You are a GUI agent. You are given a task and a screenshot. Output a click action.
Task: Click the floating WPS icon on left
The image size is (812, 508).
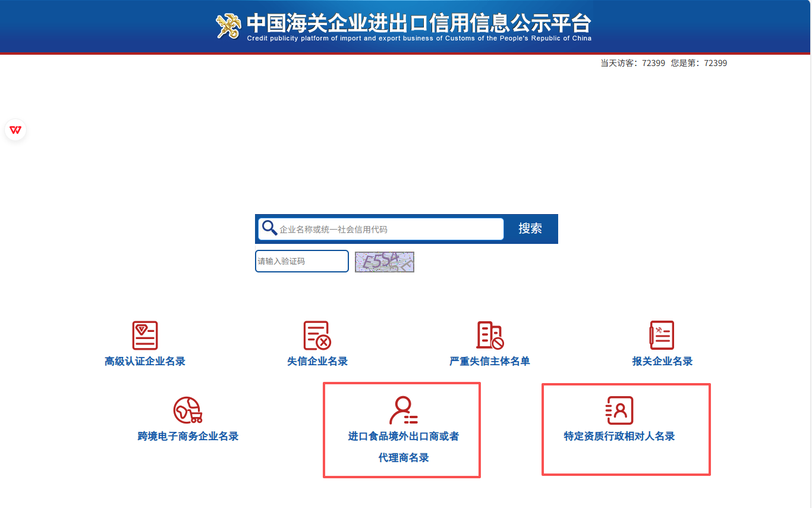tap(15, 130)
